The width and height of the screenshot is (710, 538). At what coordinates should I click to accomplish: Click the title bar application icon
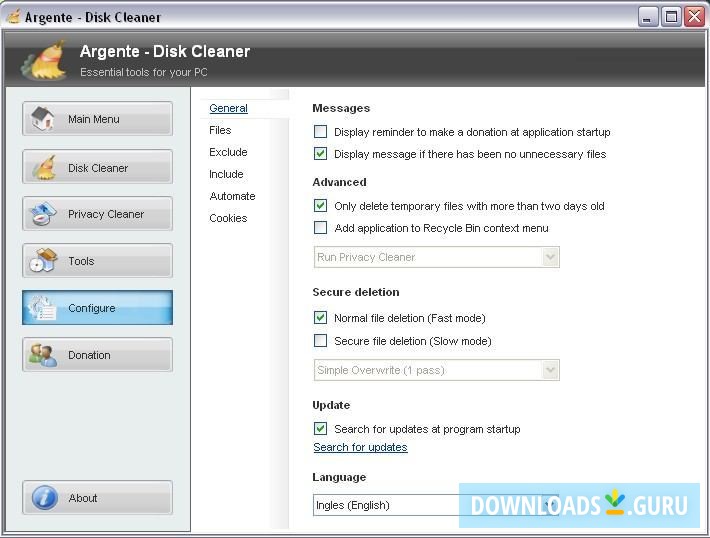point(14,17)
